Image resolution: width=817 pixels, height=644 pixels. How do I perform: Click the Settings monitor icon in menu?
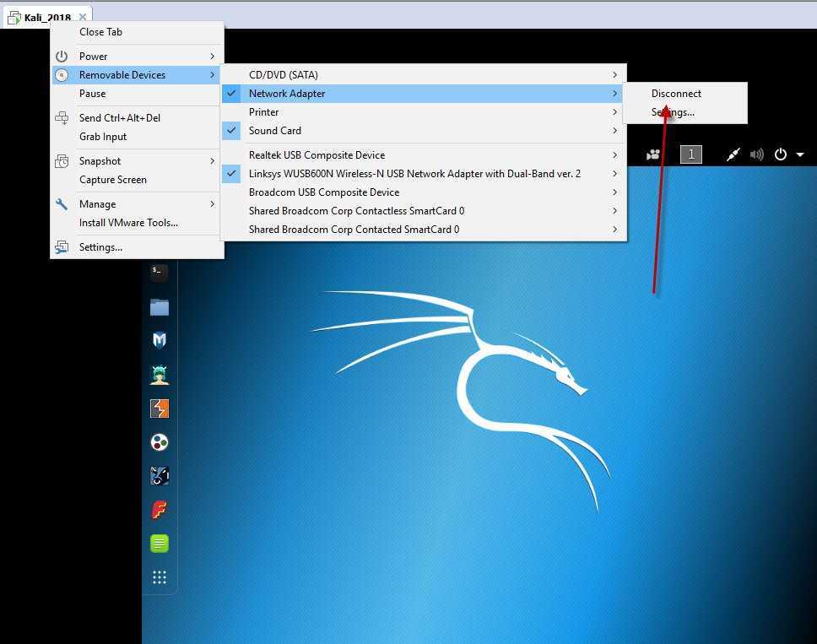[x=62, y=247]
